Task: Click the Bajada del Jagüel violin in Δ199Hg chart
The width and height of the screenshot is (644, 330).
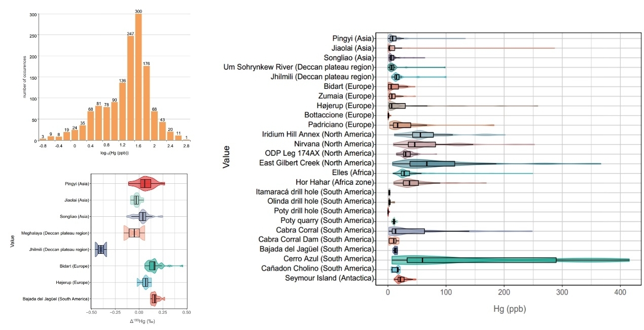Action: coord(154,299)
